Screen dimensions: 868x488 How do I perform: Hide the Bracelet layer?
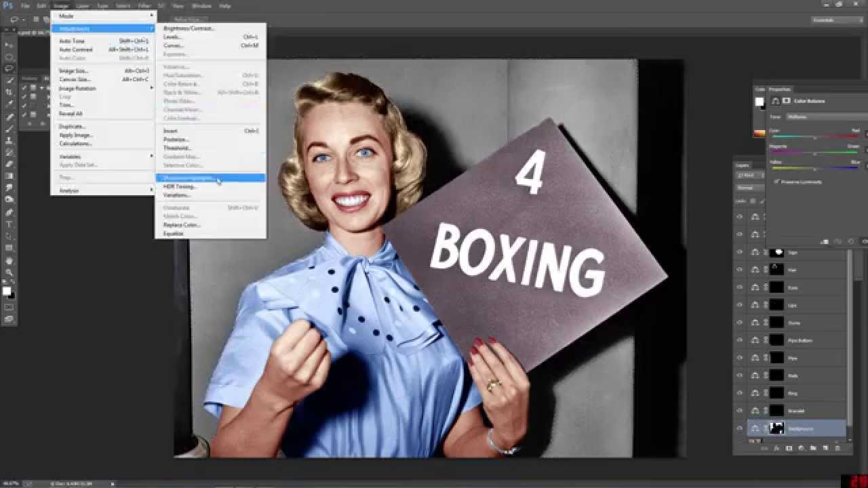coord(740,411)
